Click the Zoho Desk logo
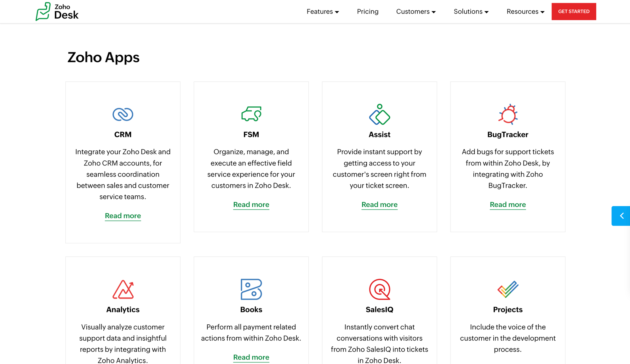630x364 pixels. point(57,11)
